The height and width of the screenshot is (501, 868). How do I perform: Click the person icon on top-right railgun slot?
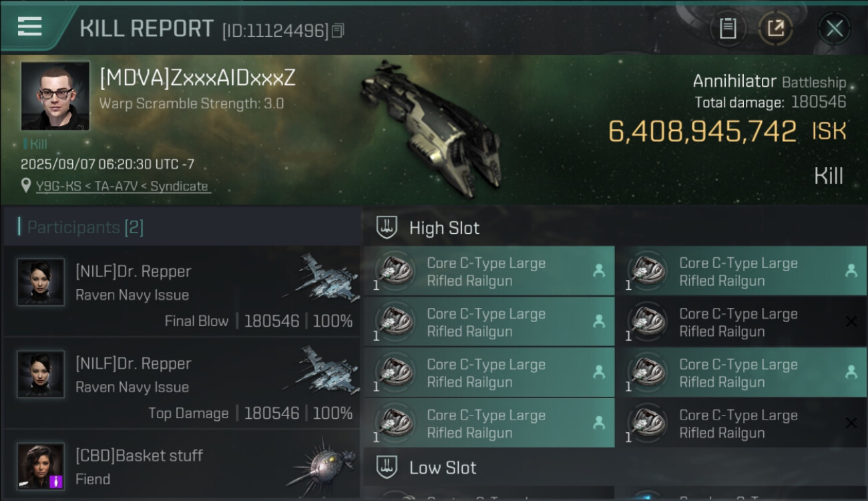pyautogui.click(x=851, y=271)
